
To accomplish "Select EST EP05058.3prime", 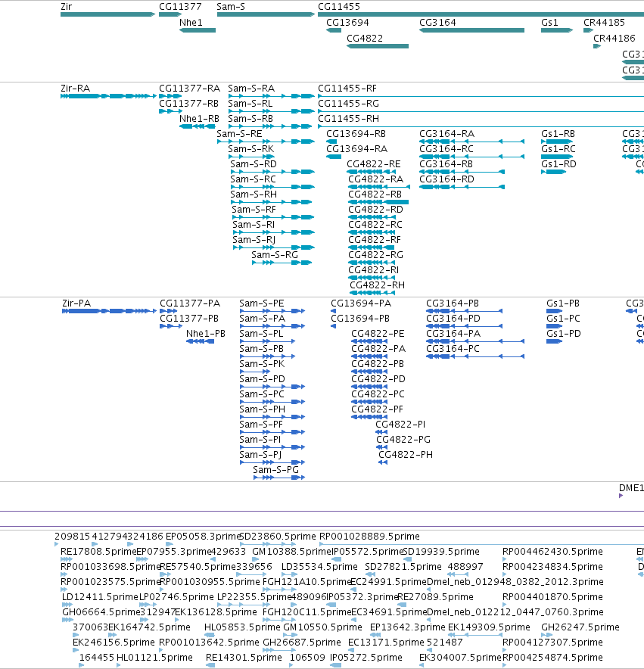I will coord(203,537).
